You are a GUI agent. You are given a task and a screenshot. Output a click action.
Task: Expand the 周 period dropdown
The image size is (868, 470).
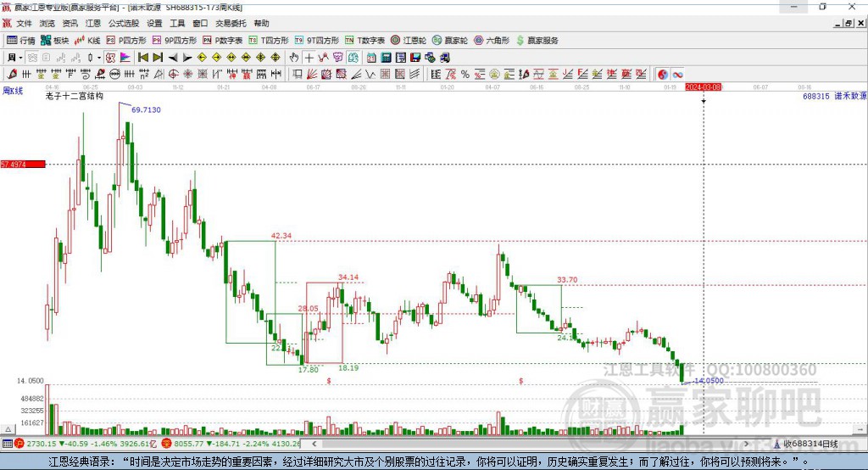click(20, 58)
